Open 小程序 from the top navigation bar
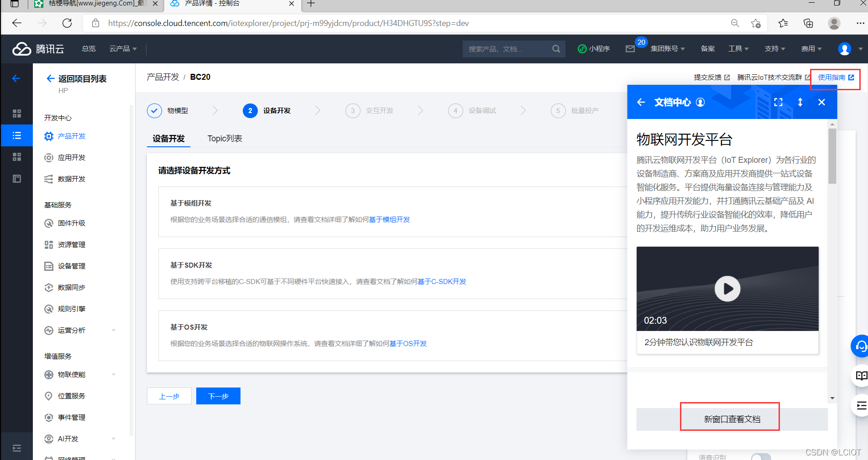The image size is (868, 460). coord(594,48)
